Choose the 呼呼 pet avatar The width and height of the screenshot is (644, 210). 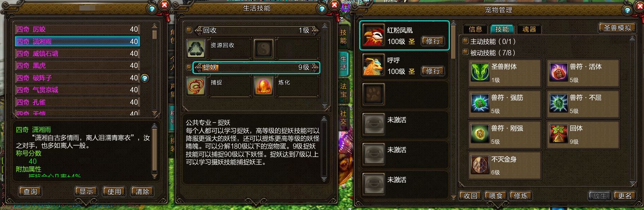click(x=374, y=66)
